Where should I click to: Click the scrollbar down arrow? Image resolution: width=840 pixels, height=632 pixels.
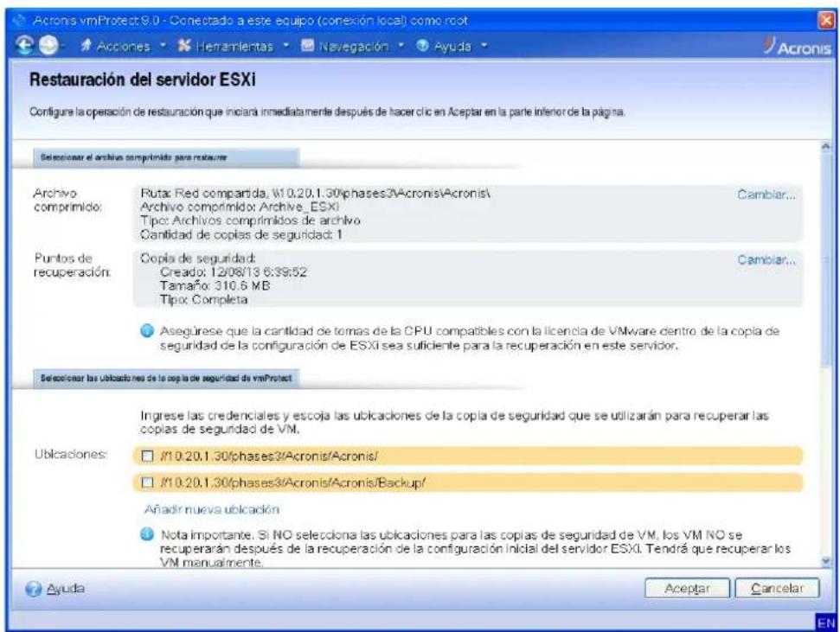(x=826, y=562)
